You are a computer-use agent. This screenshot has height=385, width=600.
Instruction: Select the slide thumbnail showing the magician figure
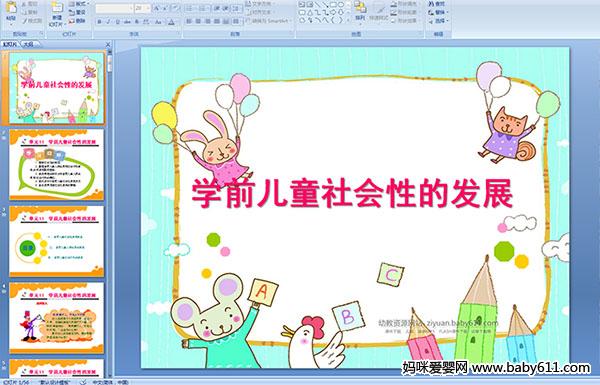click(x=57, y=318)
